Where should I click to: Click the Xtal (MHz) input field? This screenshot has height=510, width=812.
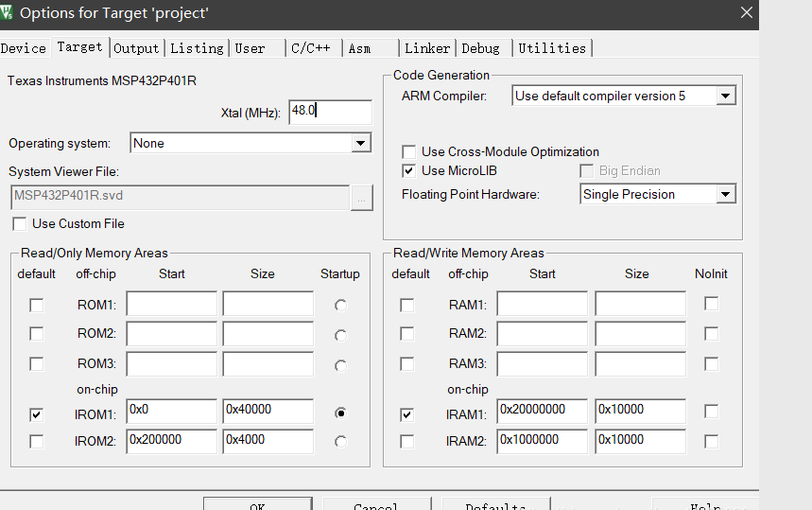click(331, 112)
